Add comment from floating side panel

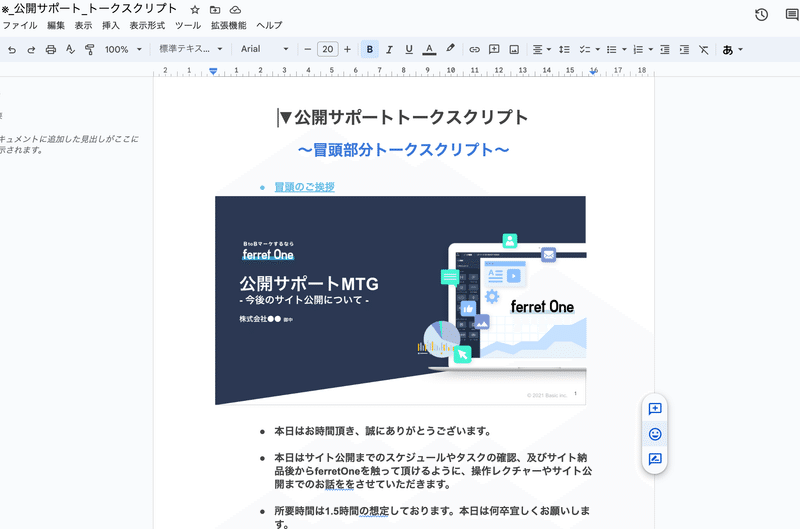655,409
